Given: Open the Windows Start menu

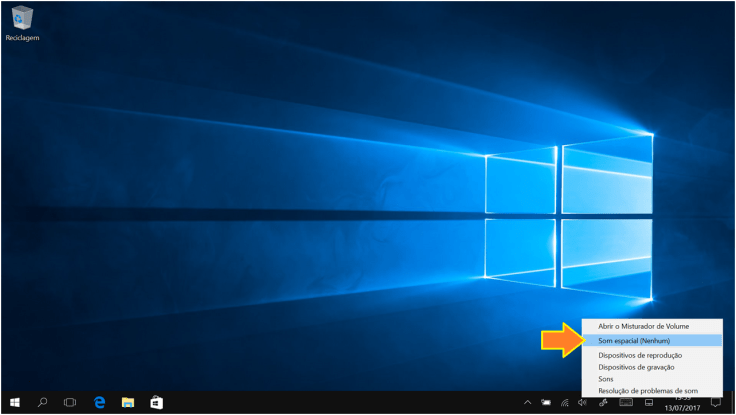Looking at the screenshot, I should coord(15,402).
